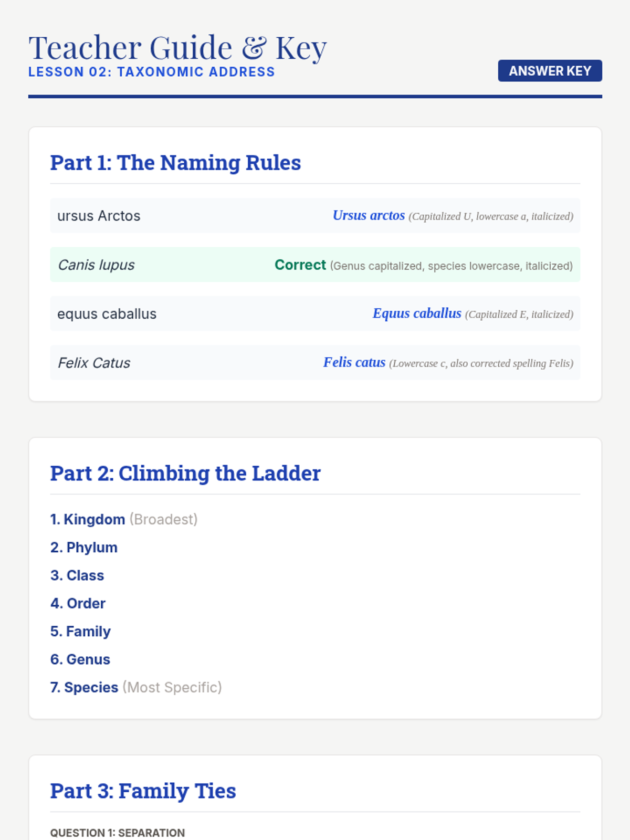The height and width of the screenshot is (840, 630).
Task: Click the Part 2: Climbing the Ladder heading
Action: tap(185, 474)
